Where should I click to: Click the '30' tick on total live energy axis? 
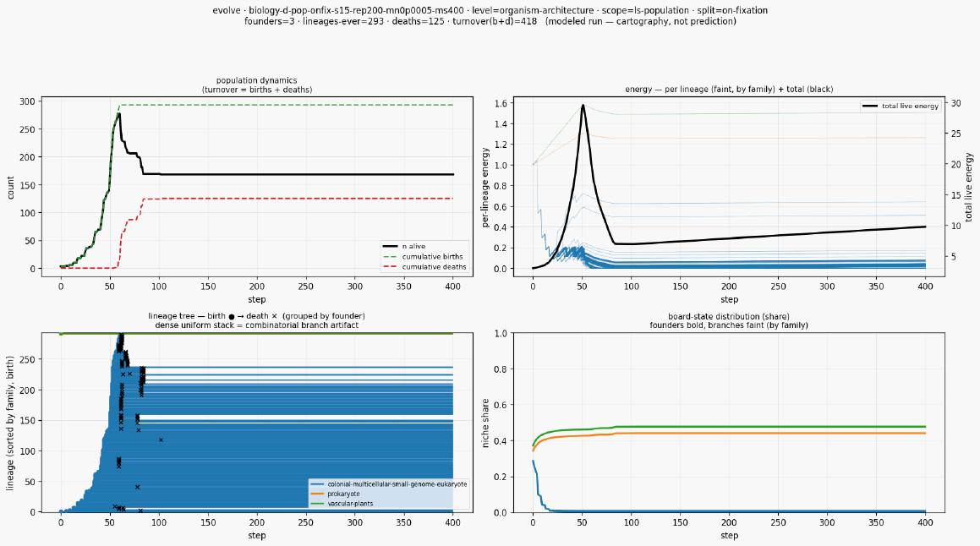[955, 103]
